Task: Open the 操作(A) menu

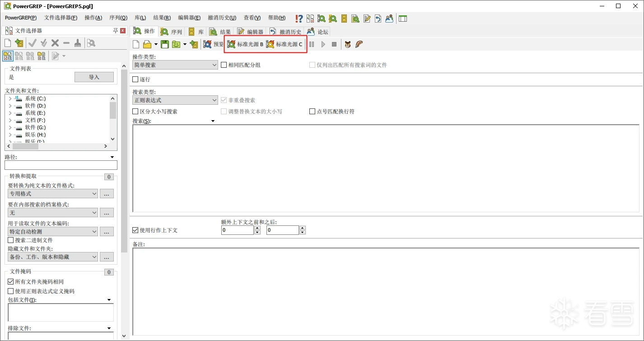Action: point(93,18)
